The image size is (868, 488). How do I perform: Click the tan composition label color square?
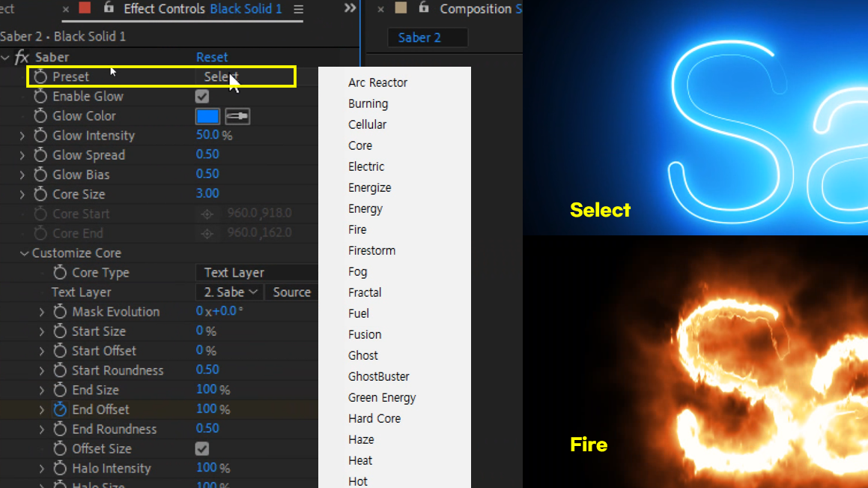[401, 7]
